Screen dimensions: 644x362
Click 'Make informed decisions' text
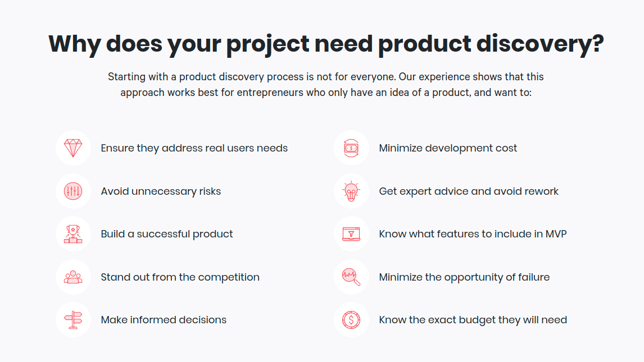[164, 320]
